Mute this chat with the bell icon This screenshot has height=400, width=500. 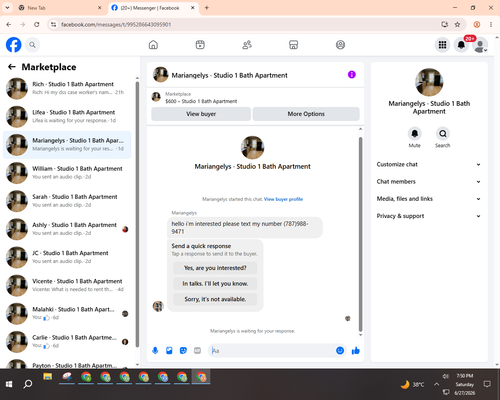tap(414, 134)
